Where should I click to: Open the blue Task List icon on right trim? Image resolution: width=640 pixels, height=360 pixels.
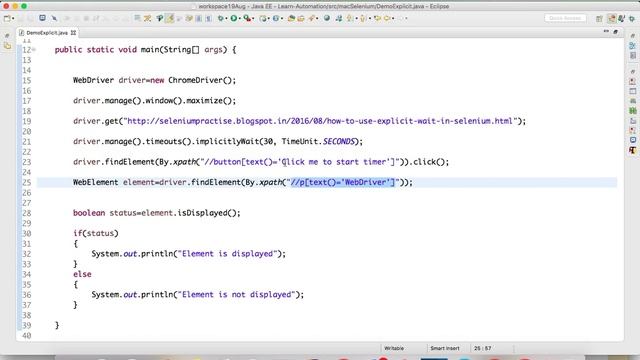(x=633, y=45)
